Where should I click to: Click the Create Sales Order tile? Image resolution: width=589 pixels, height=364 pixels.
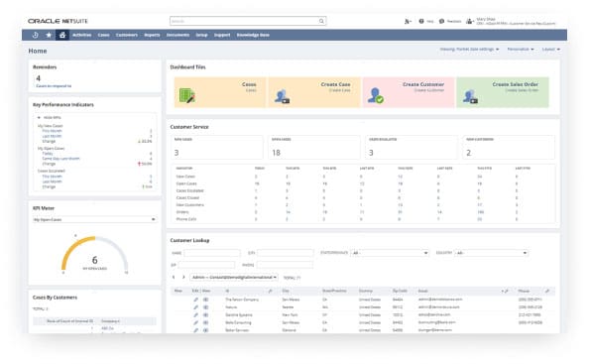(x=503, y=92)
